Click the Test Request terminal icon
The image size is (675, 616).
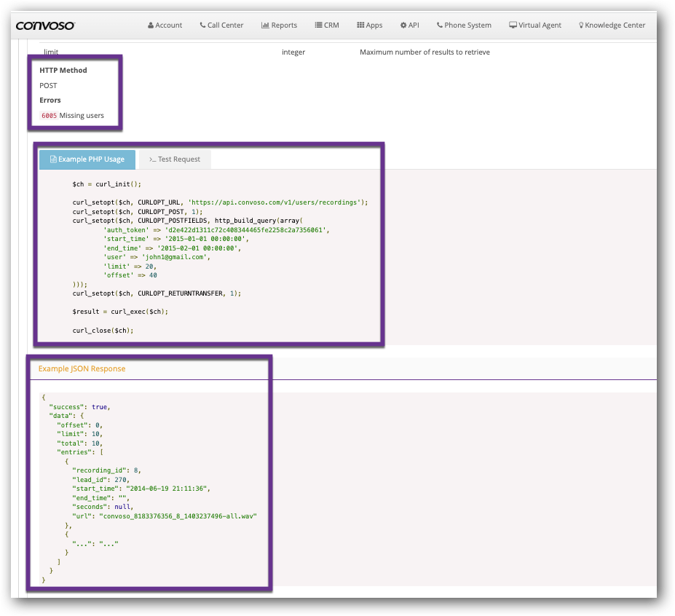pos(152,159)
